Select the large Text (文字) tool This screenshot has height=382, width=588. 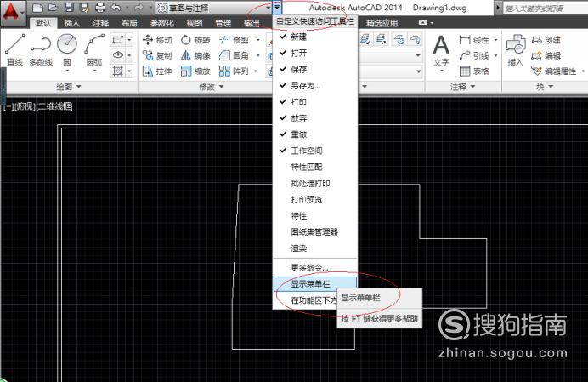(441, 51)
